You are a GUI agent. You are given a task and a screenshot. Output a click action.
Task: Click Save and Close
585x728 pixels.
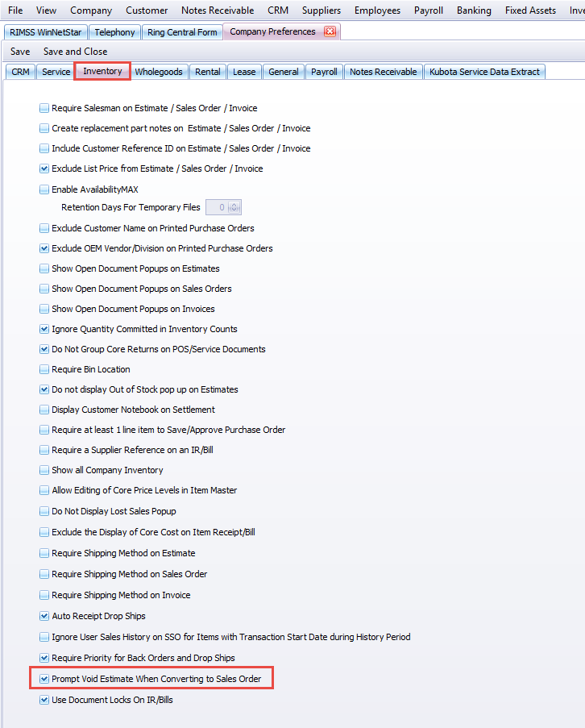(75, 52)
